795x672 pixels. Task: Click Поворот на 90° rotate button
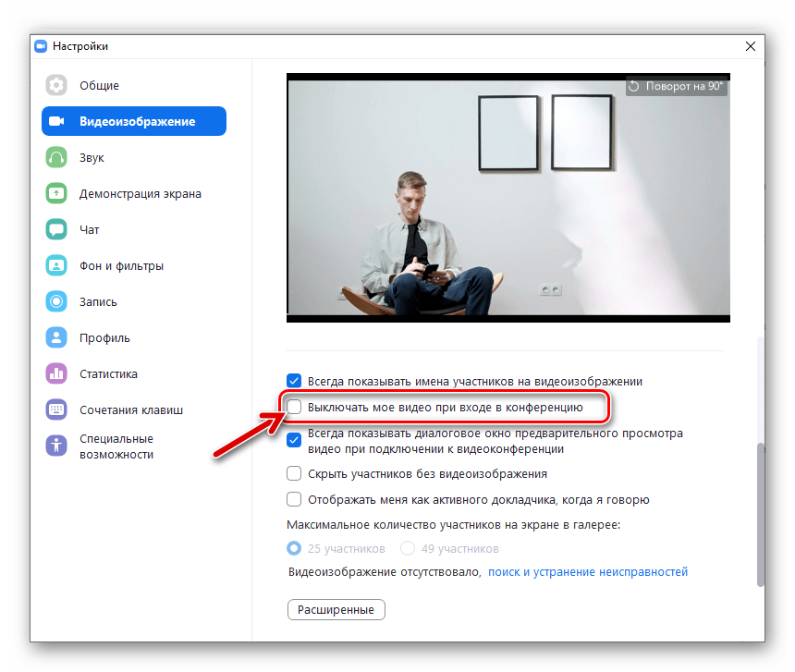coord(677,86)
